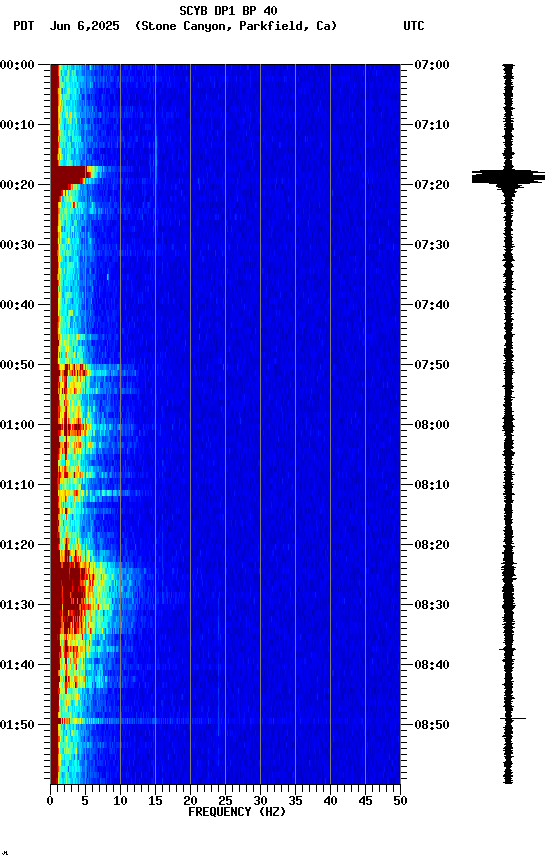The height and width of the screenshot is (864, 552).
Task: Click the 08:00 UTC time label
Action: click(x=432, y=425)
